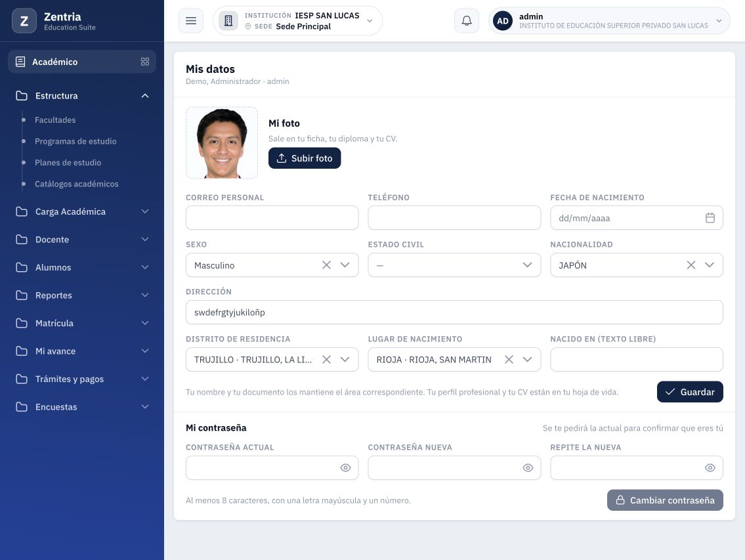Viewport: 745px width, 560px height.
Task: Expand the Distrito de residencia dropdown
Action: pyautogui.click(x=345, y=359)
